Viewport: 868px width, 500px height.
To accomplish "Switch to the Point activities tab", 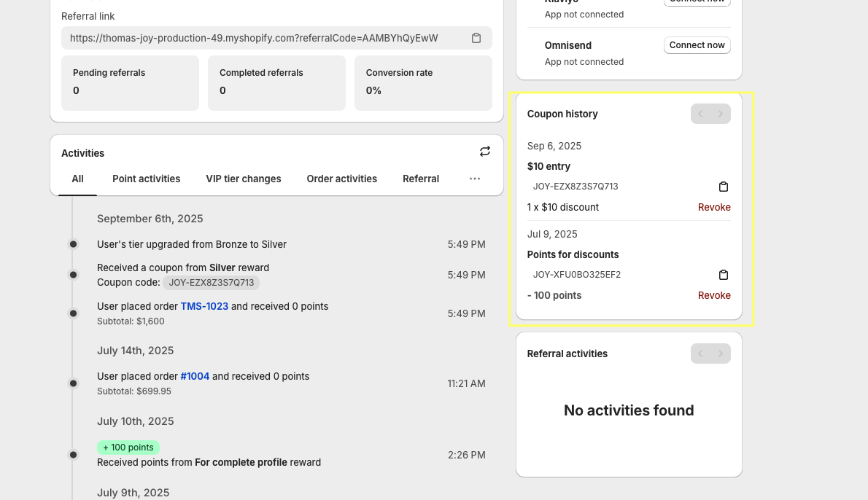I will click(x=146, y=179).
